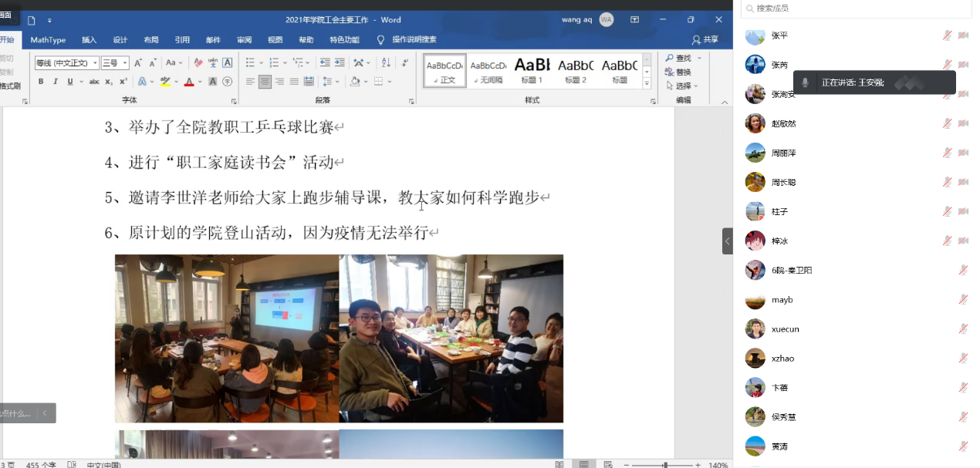Open the 插入 ribbon tab
The width and height of the screenshot is (980, 468).
click(90, 40)
